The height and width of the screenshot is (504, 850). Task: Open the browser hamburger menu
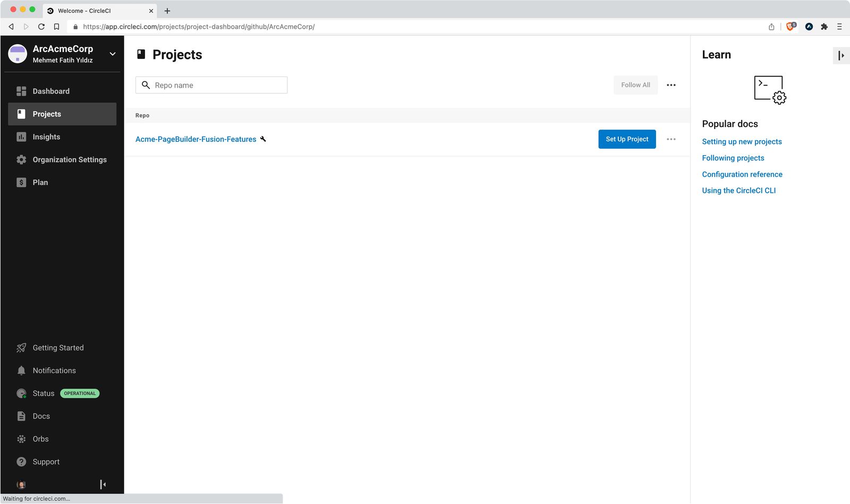pyautogui.click(x=839, y=27)
